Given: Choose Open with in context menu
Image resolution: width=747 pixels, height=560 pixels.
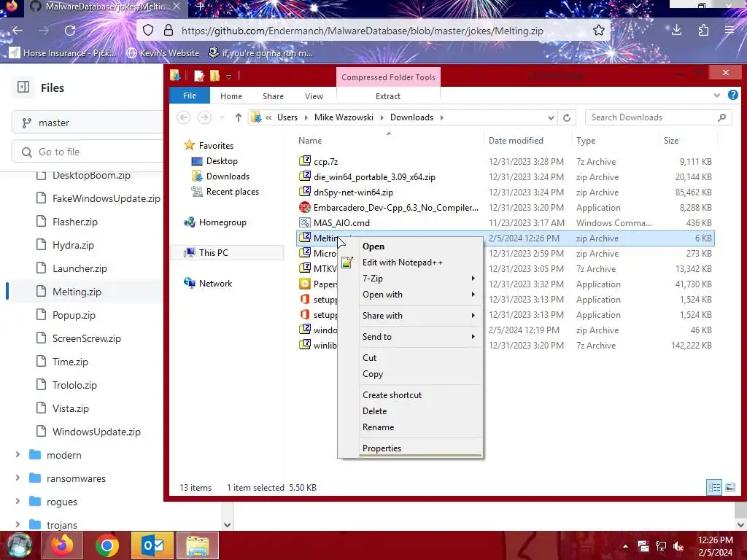Looking at the screenshot, I should [419, 295].
